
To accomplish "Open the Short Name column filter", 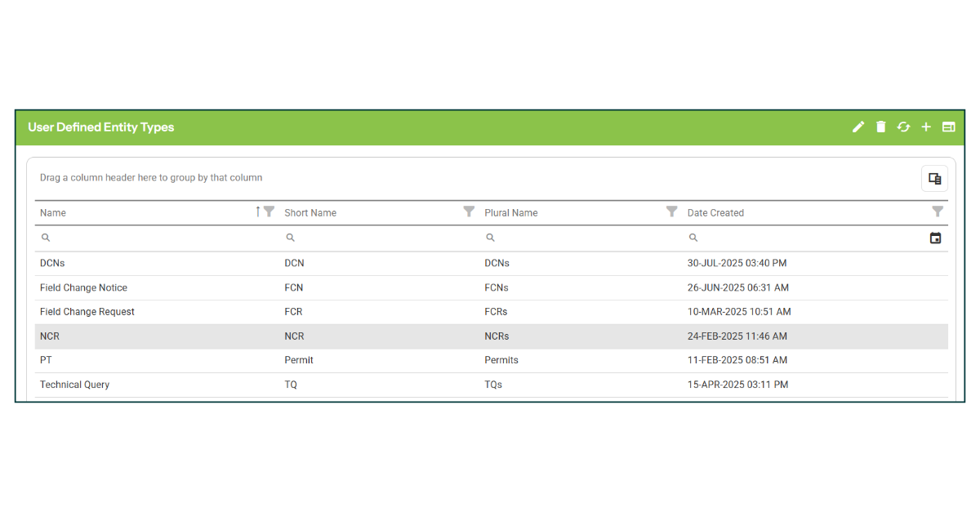I will [x=469, y=211].
